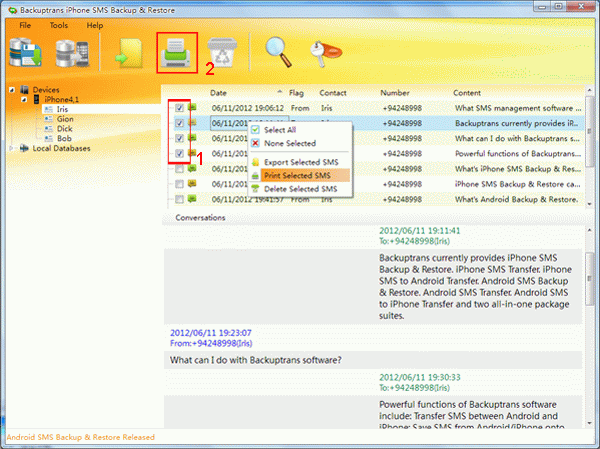The height and width of the screenshot is (449, 600).
Task: Open the Help menu
Action: coord(95,25)
